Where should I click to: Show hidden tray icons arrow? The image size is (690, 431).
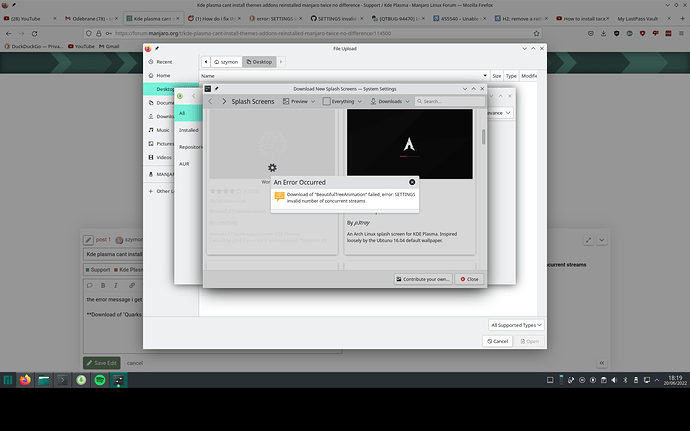pos(657,380)
